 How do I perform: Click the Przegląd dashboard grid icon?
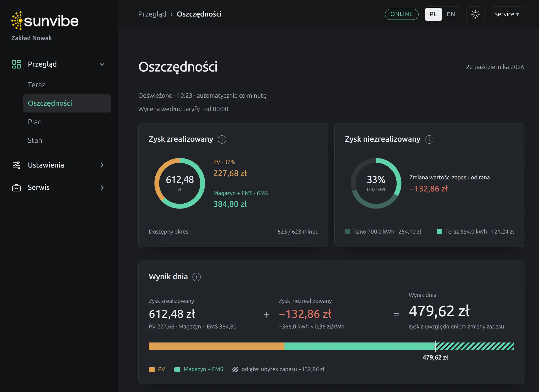click(16, 64)
